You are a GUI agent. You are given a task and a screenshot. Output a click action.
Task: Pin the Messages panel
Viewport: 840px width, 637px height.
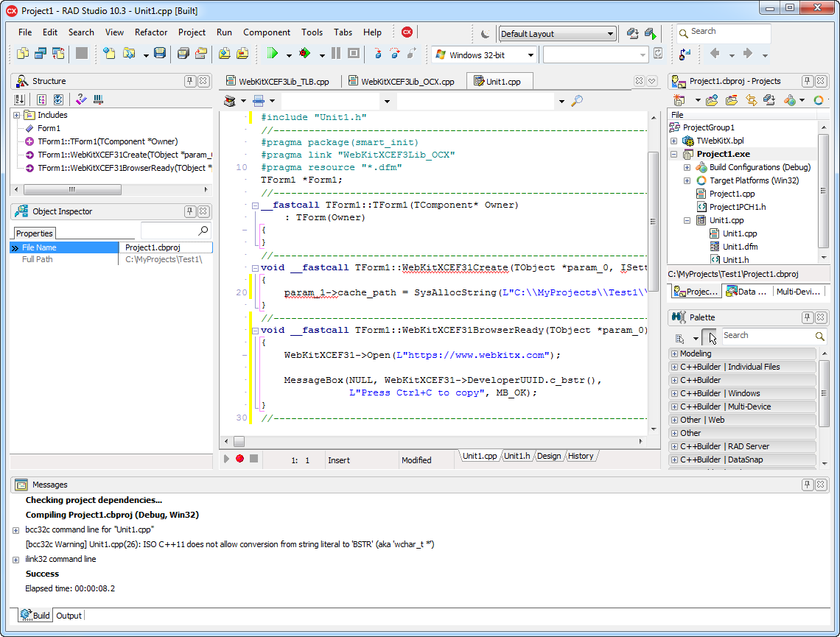point(808,485)
